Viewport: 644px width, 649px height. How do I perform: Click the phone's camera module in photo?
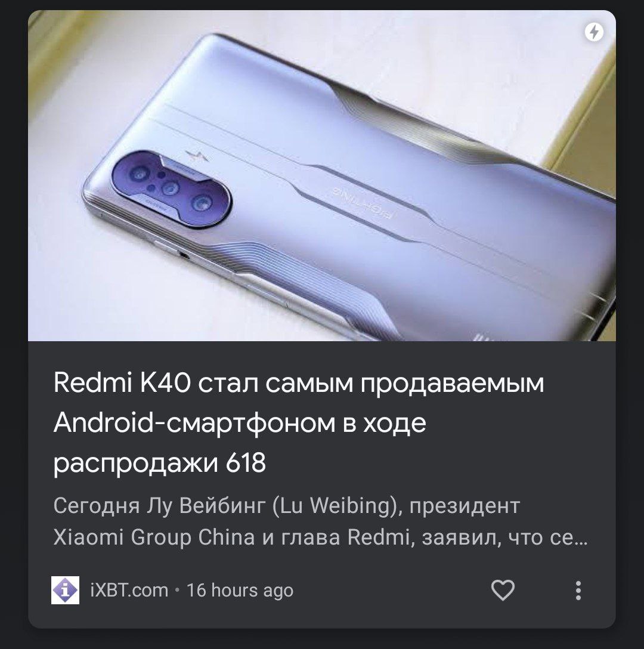[x=171, y=189]
